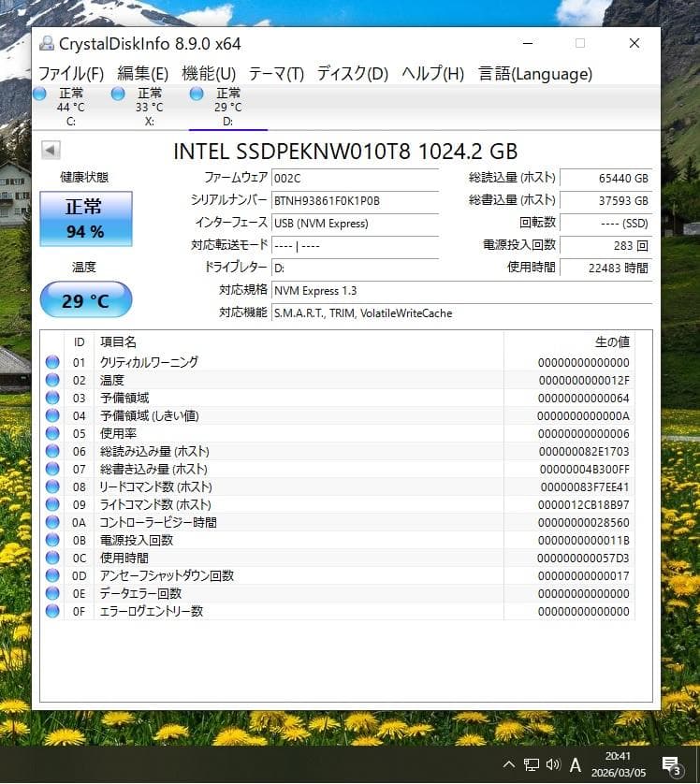Screen dimensions: 700x784
Task: Click the power-on hours value 22483 時間
Action: (x=606, y=268)
